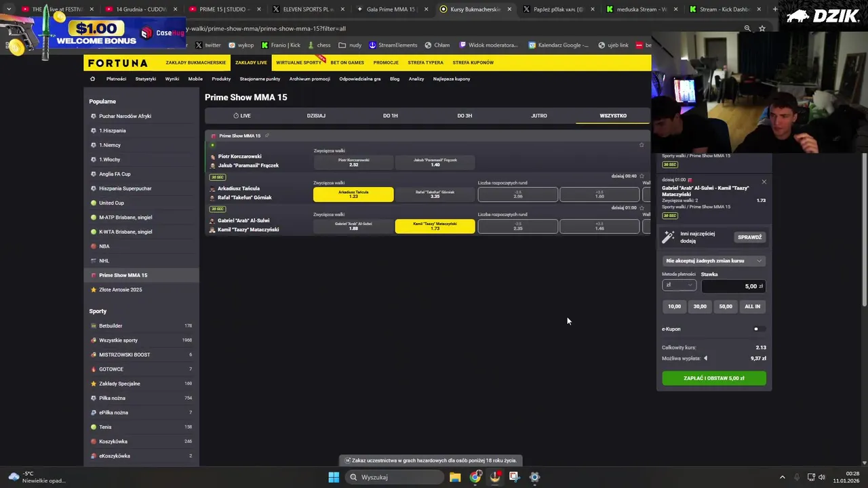Click the Wyszukaj taskbar search box
Image resolution: width=868 pixels, height=488 pixels.
pos(393,477)
